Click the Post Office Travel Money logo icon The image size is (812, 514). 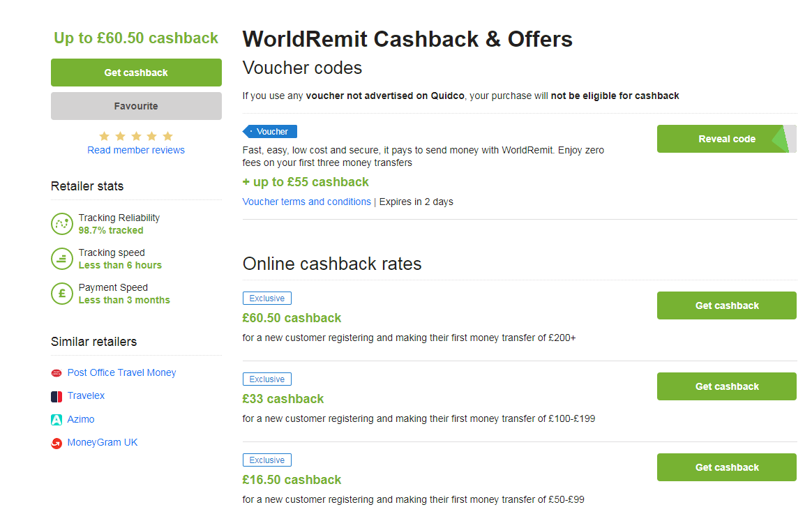pos(57,372)
